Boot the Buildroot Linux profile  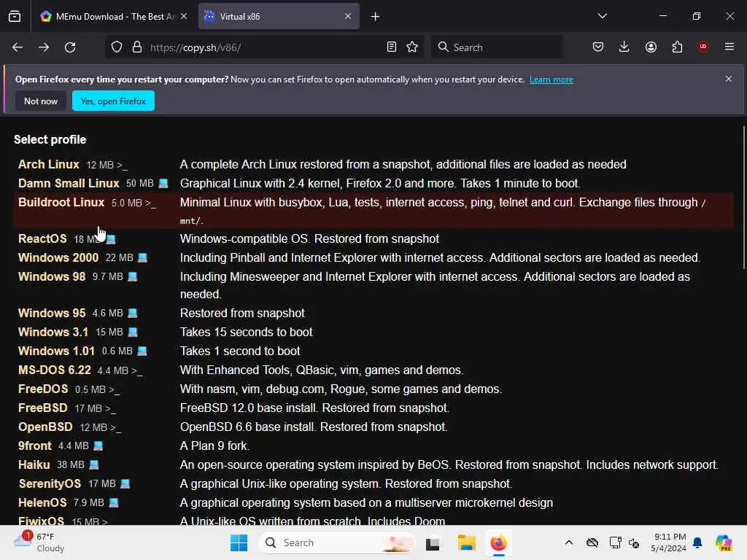61,203
